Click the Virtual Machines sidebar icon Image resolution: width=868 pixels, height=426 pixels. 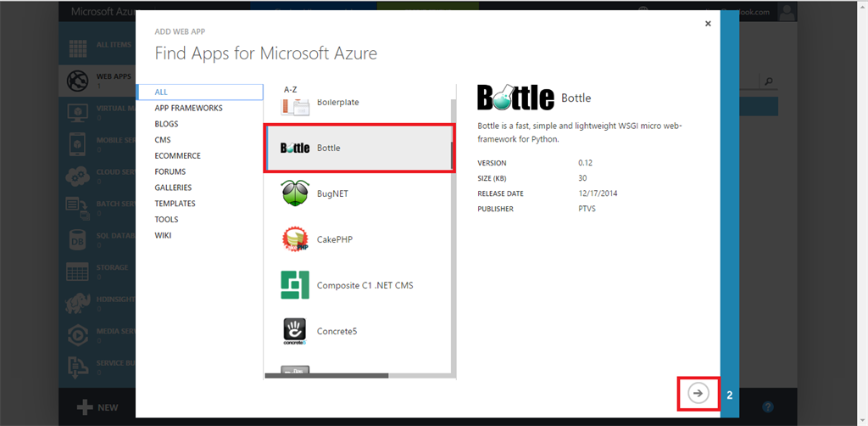click(78, 113)
